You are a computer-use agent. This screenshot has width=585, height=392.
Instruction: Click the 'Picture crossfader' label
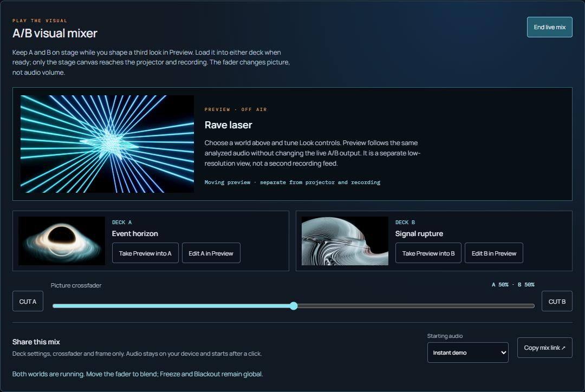click(x=76, y=285)
